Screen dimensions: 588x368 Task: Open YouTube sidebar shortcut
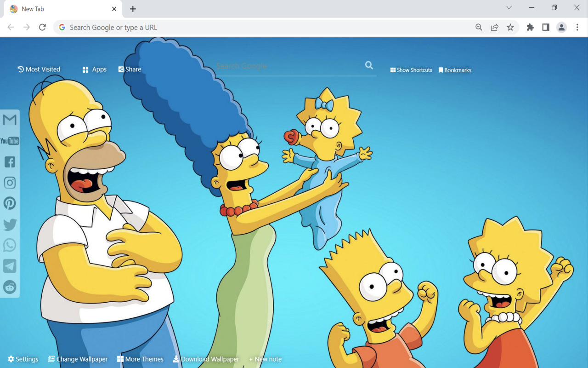(x=10, y=141)
